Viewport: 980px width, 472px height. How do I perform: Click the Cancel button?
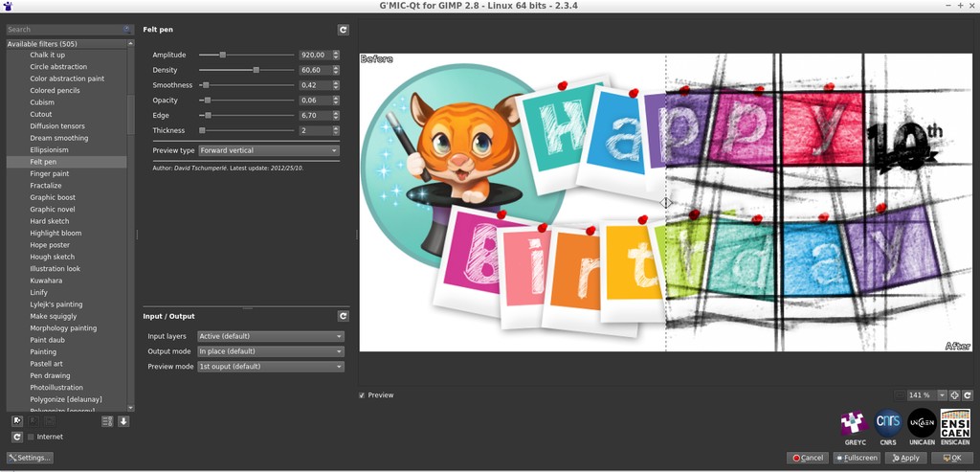pyautogui.click(x=808, y=459)
